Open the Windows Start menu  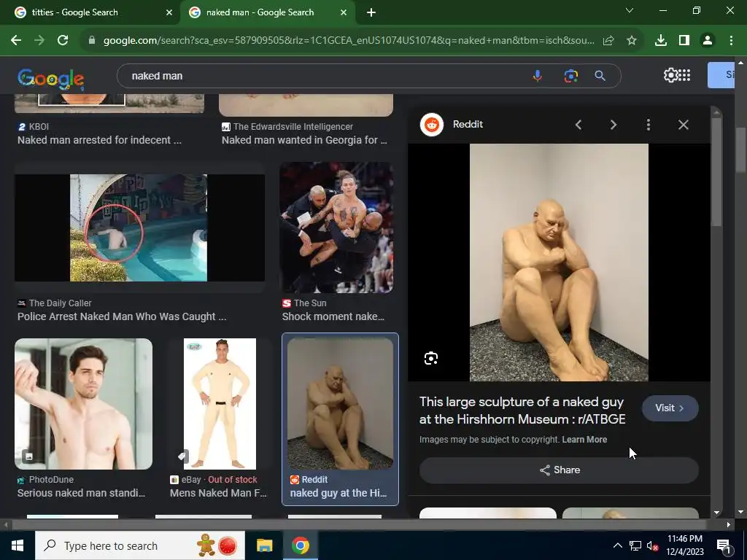[18, 545]
